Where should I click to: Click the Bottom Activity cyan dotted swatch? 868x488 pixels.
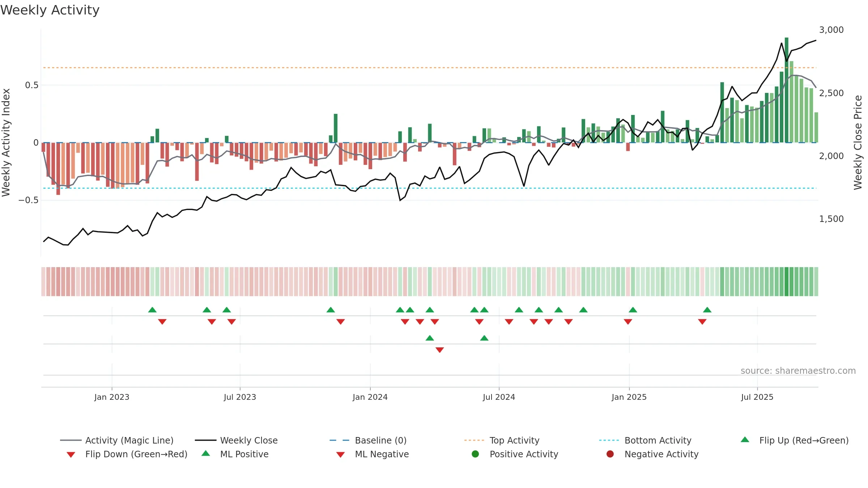[609, 440]
